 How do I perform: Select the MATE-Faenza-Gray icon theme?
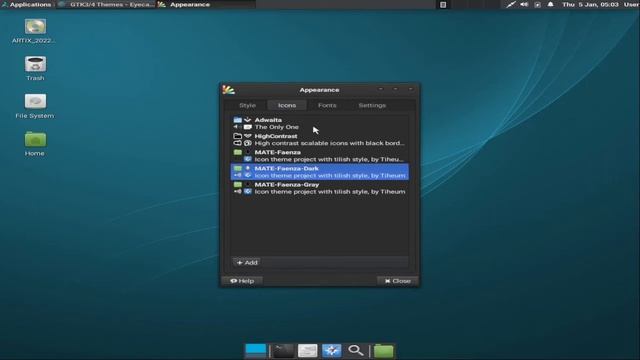click(x=320, y=188)
